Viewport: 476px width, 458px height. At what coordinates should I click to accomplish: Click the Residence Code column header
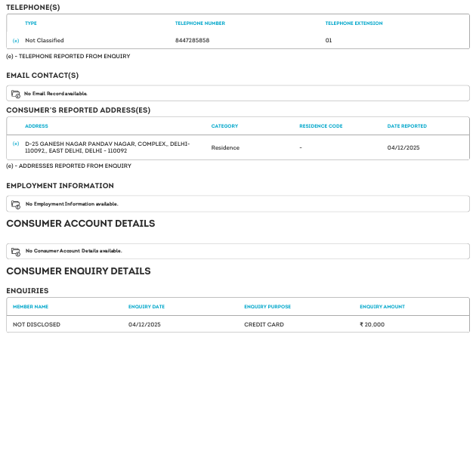(320, 126)
